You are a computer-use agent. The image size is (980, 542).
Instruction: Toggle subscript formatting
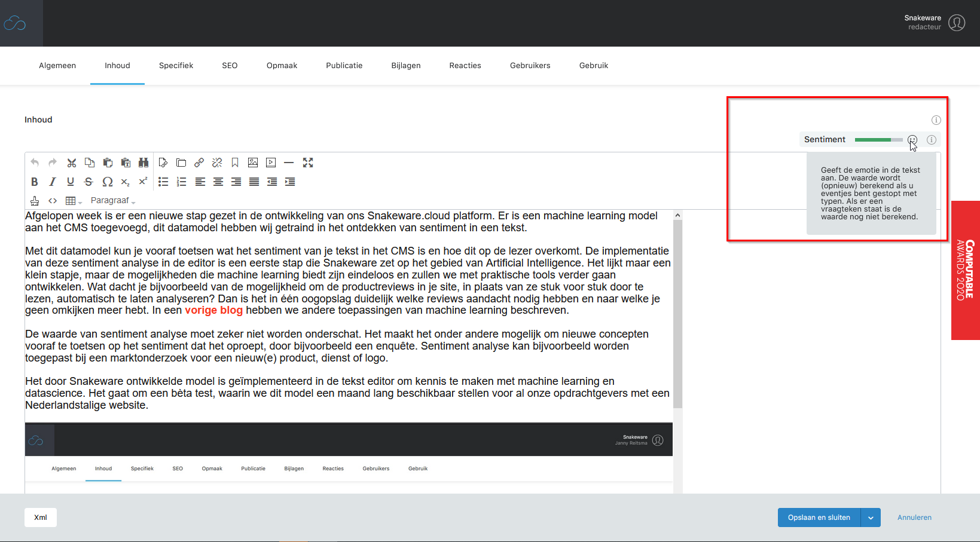[x=125, y=182]
